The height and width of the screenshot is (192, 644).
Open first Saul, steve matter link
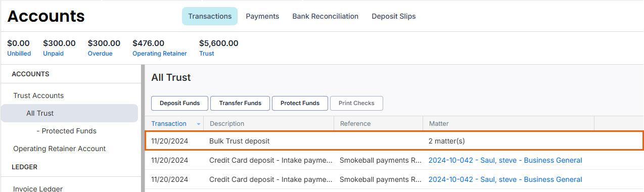505,160
